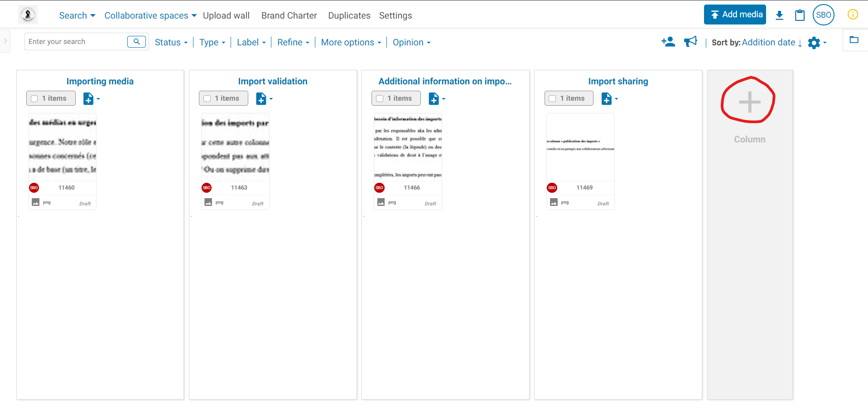Screen dimensions: 868x410
Task: Go to the Upload wall page
Action: point(226,15)
